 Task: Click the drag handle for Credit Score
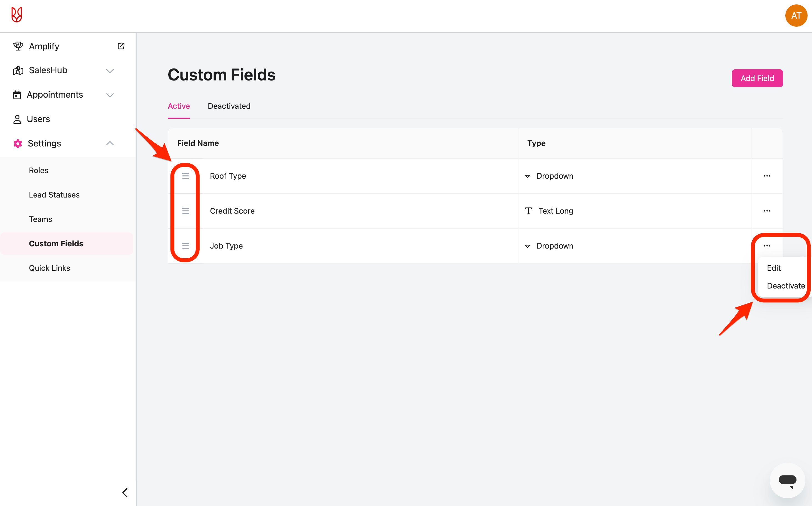point(186,211)
